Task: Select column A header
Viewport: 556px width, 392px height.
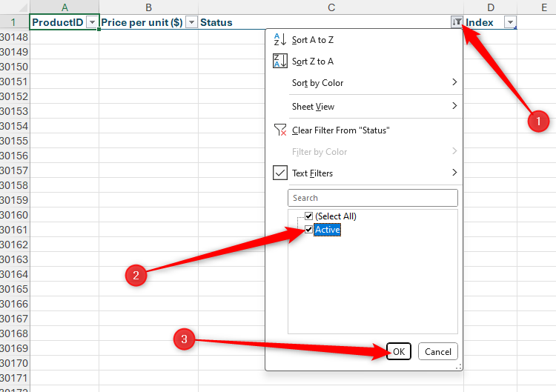Action: click(x=64, y=7)
